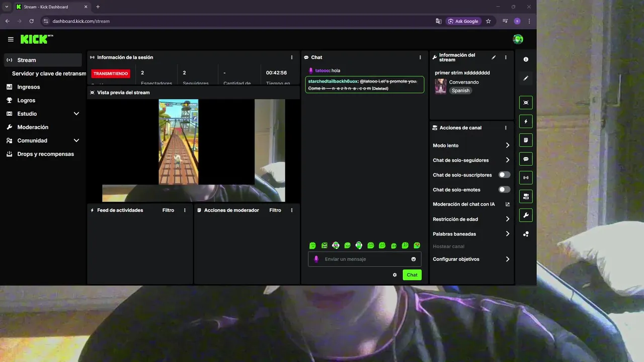The image size is (644, 362).
Task: Open Configurar objetivos options
Action: [x=471, y=259]
